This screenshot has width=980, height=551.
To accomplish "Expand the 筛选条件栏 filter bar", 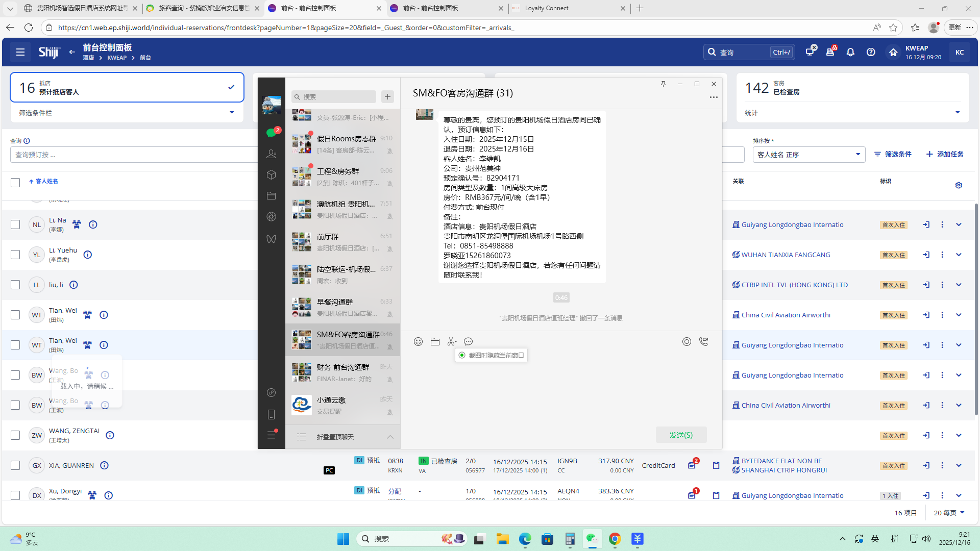I will point(231,113).
